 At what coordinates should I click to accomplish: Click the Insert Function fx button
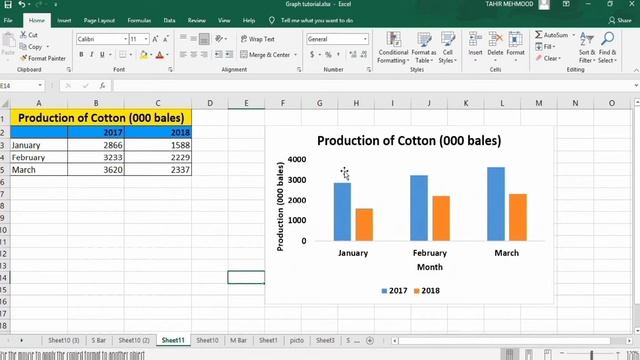(102, 86)
